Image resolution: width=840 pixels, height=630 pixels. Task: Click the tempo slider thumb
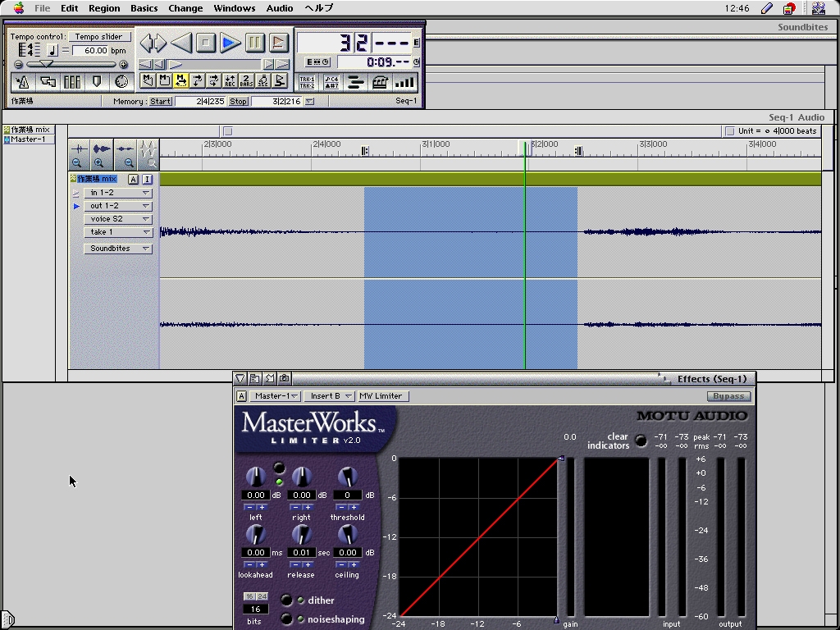47,64
